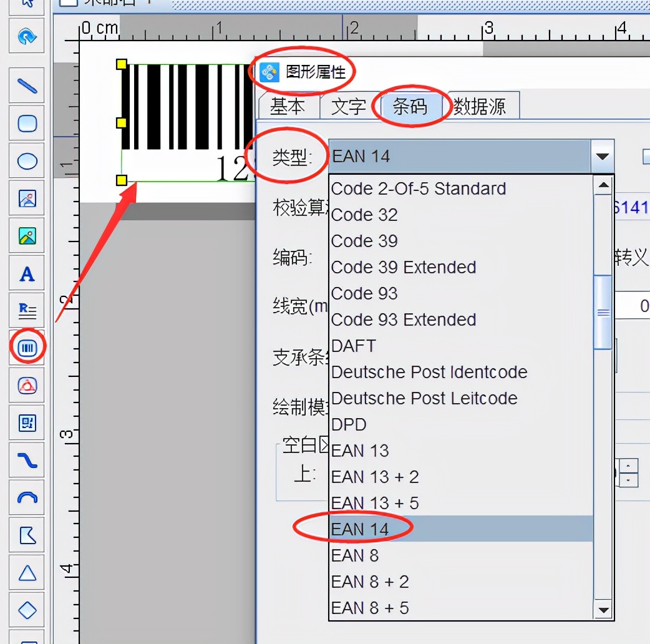Select the barcode tool in the toolbar
The height and width of the screenshot is (644, 650).
pyautogui.click(x=26, y=348)
